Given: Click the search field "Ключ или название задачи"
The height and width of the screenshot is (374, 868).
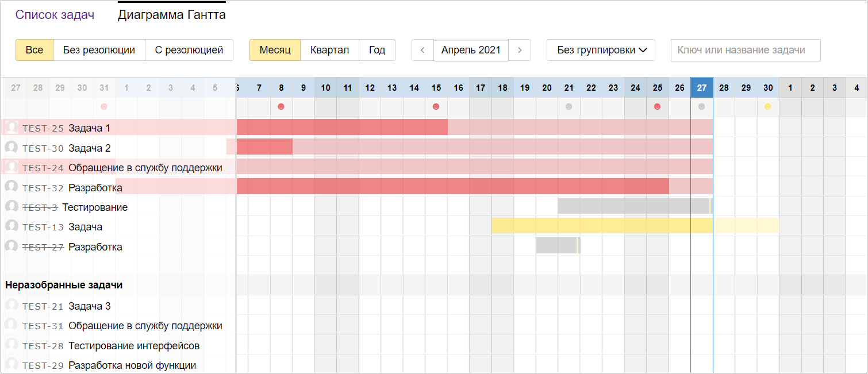Looking at the screenshot, I should [x=746, y=50].
